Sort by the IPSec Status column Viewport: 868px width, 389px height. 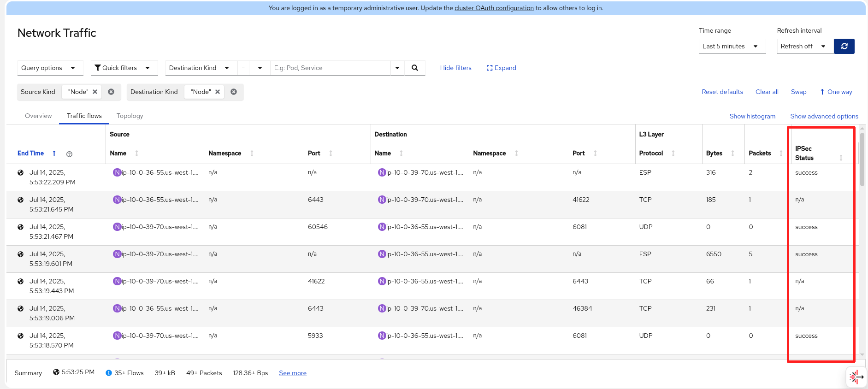pos(841,158)
